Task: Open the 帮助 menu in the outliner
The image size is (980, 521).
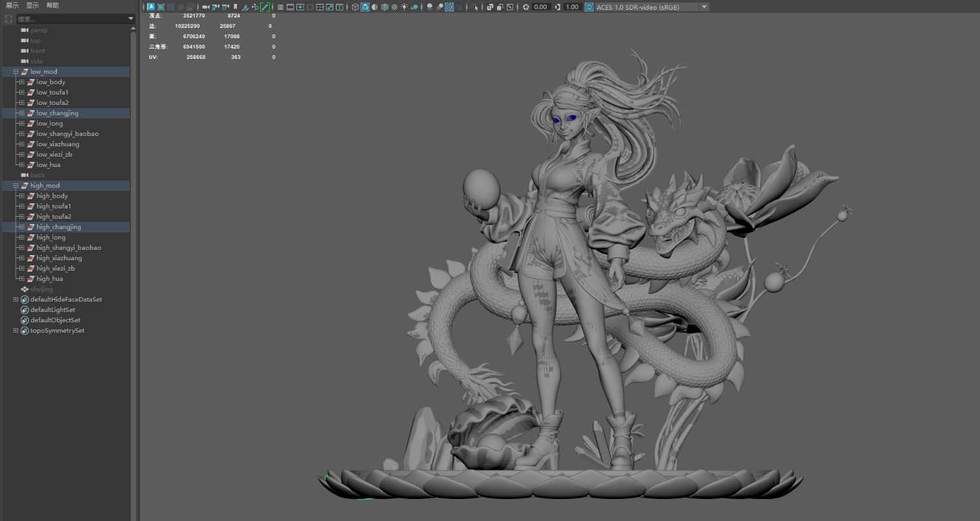Action: pos(52,5)
